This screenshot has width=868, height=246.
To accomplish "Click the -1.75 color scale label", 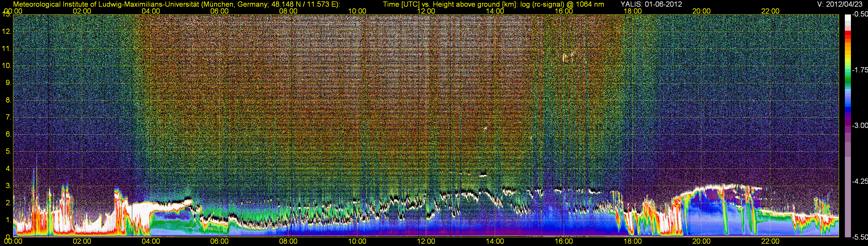I will pos(860,70).
